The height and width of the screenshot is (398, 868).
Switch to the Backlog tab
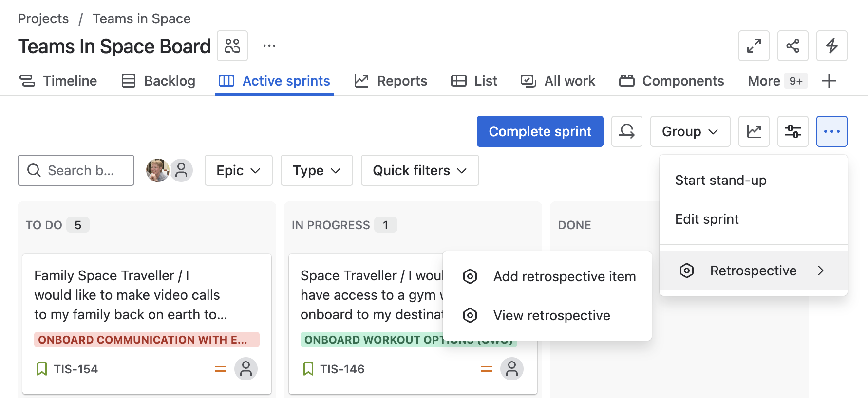click(x=158, y=81)
